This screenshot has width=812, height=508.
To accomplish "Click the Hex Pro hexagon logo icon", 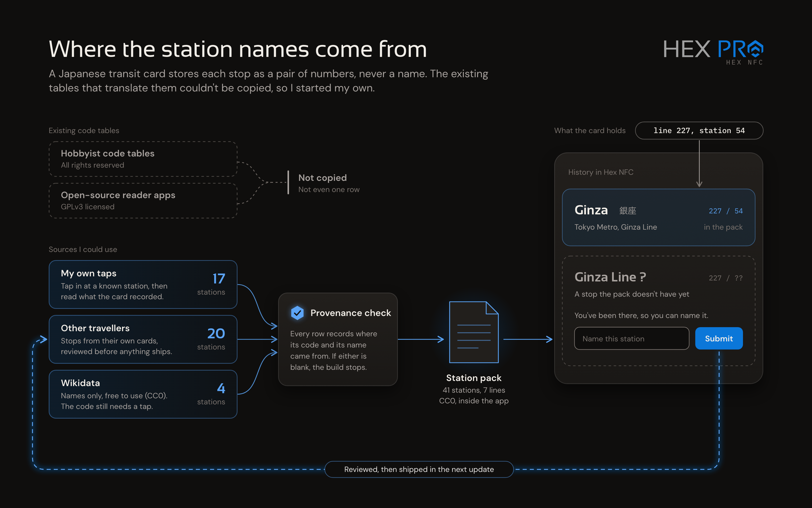I will [x=755, y=49].
